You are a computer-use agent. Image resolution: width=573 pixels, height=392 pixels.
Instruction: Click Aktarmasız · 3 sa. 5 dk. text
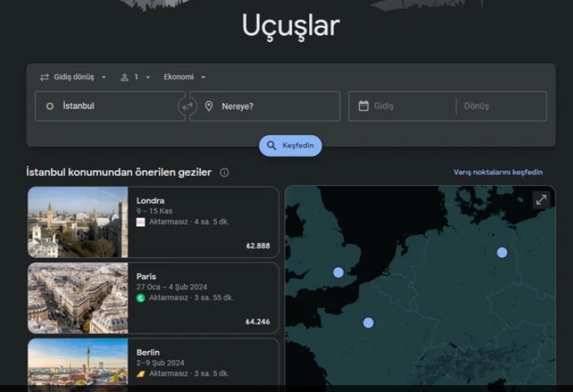click(189, 374)
